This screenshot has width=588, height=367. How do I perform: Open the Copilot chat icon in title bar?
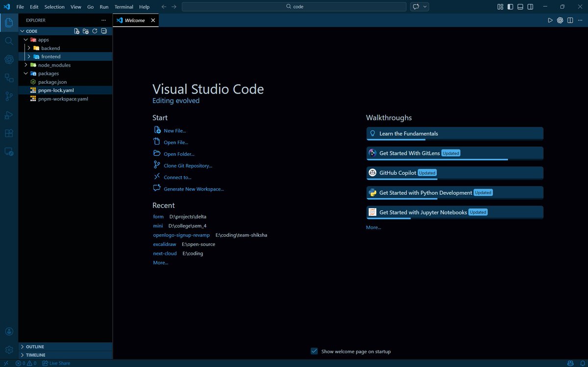416,7
